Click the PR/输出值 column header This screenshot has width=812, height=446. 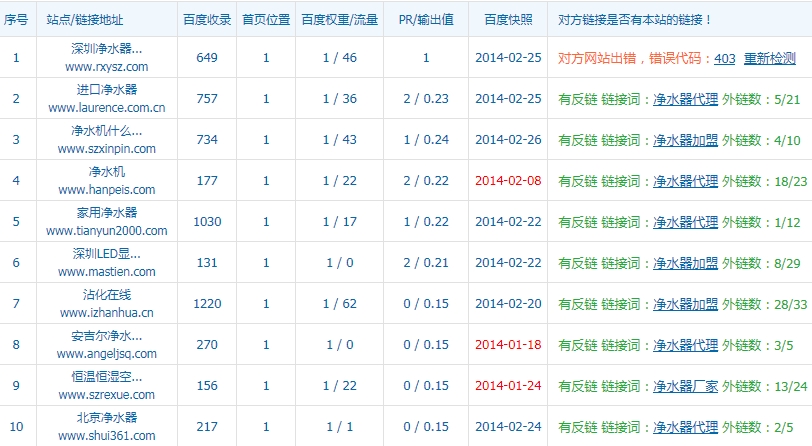pyautogui.click(x=426, y=20)
